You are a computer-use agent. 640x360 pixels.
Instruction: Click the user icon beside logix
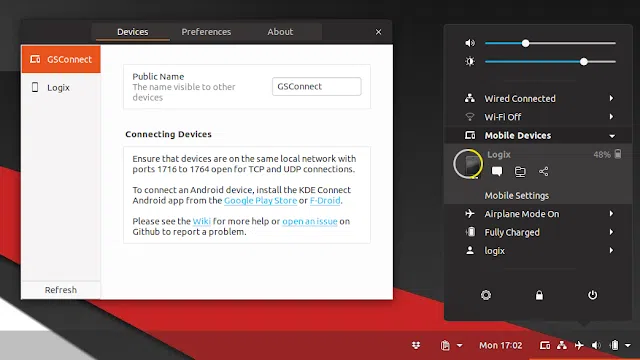tap(470, 250)
